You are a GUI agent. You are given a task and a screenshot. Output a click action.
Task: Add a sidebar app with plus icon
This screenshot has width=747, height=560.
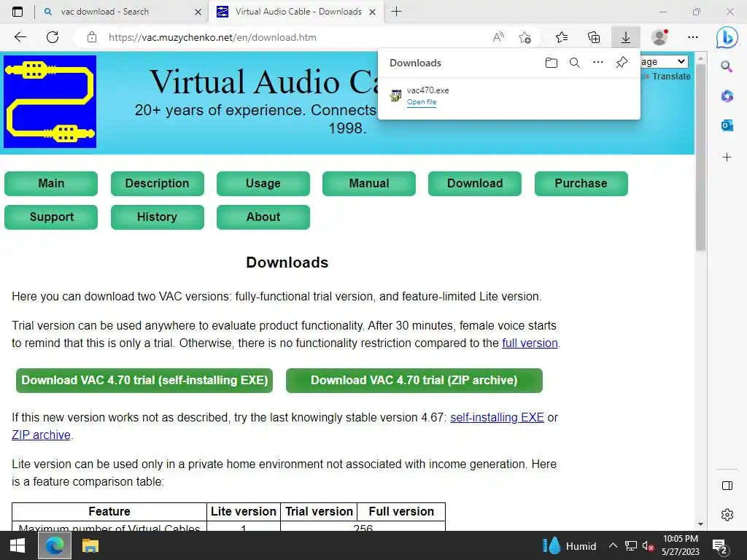(x=727, y=157)
